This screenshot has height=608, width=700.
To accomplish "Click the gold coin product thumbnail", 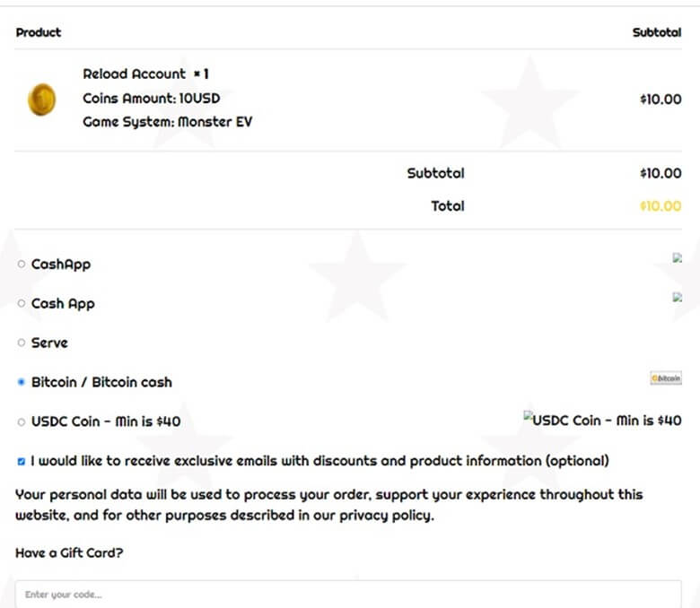I will pos(41,99).
